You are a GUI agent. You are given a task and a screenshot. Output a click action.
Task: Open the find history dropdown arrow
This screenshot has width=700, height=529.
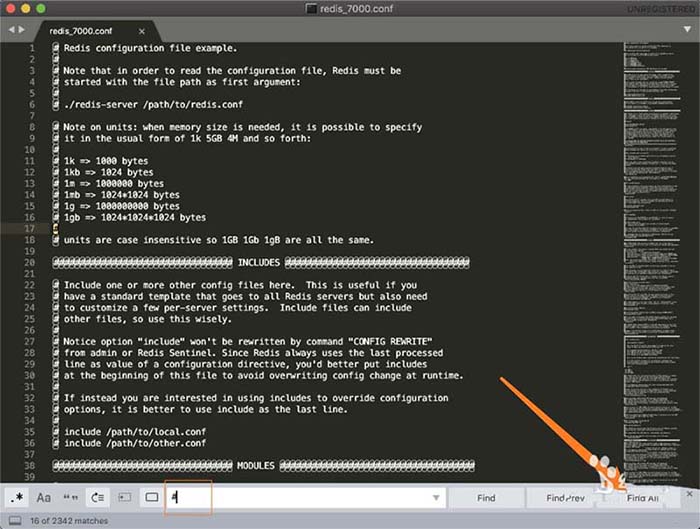[x=435, y=498]
